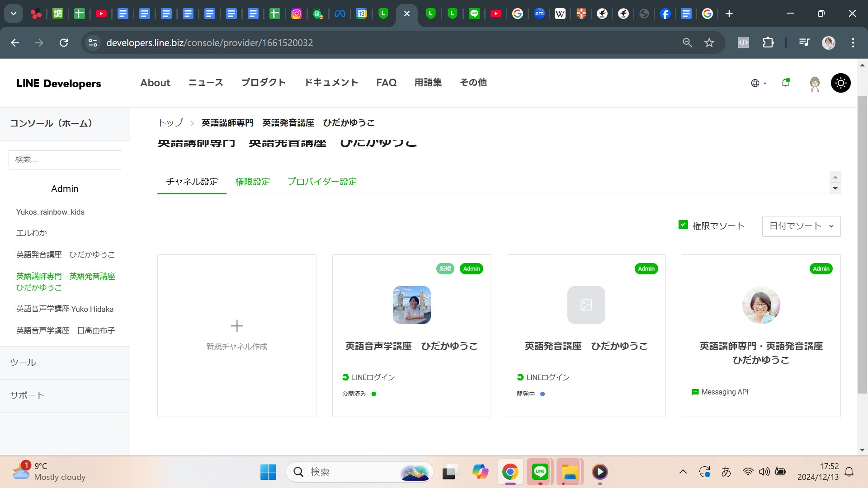The image size is (868, 488).
Task: Open the browser extensions puzzle icon
Action: coord(768,42)
